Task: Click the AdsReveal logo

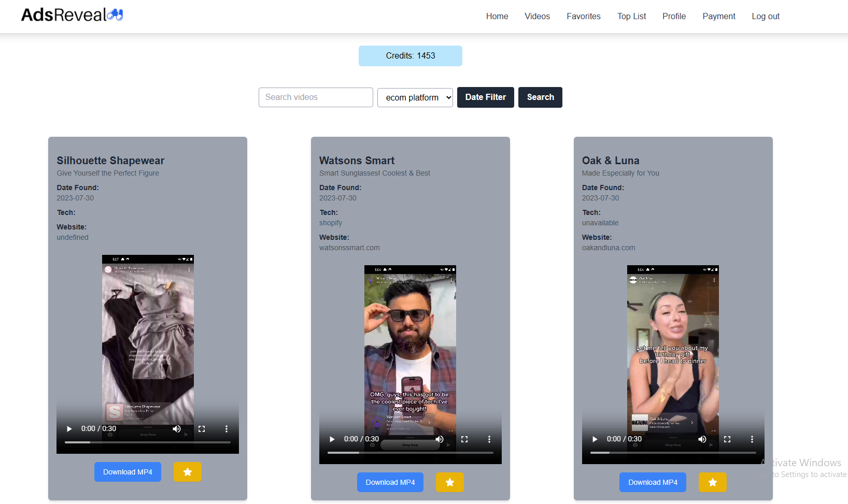Action: (72, 15)
